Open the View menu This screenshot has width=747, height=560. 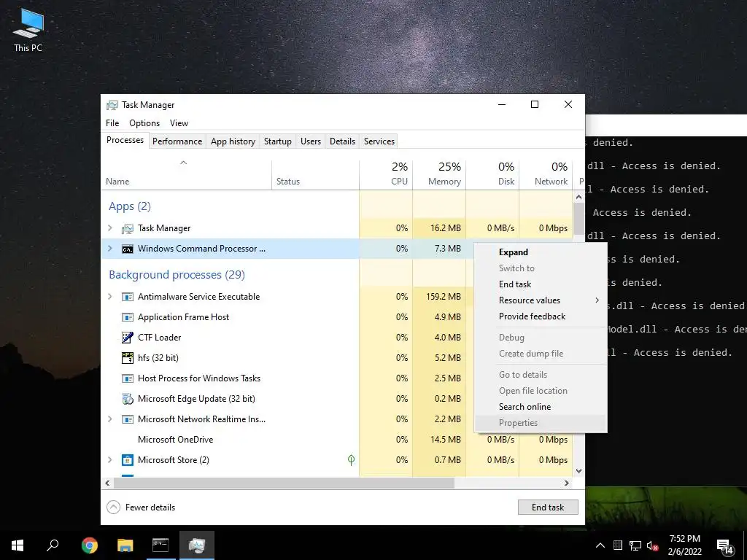[179, 123]
